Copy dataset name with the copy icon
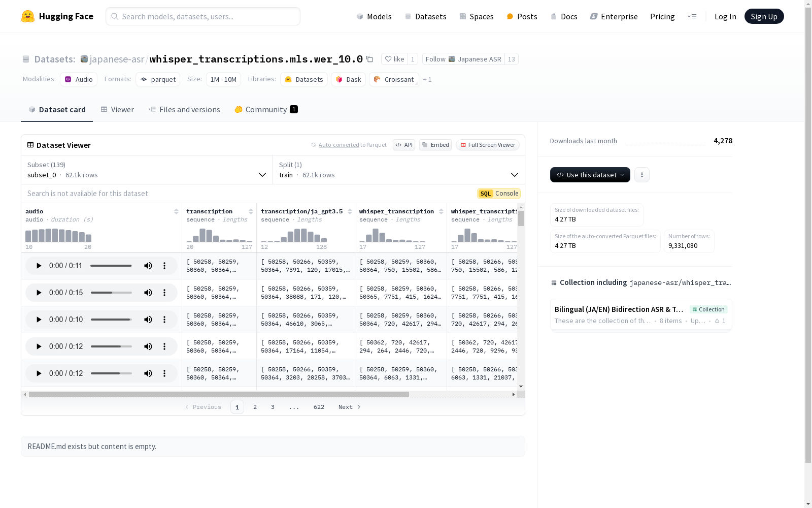Screen dimensions: 812x508 369,59
